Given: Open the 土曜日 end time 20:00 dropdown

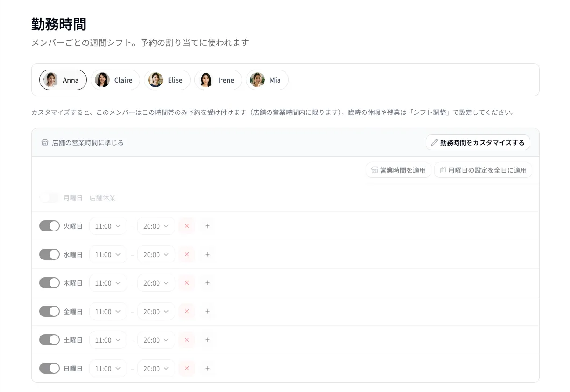Looking at the screenshot, I should click(x=156, y=340).
